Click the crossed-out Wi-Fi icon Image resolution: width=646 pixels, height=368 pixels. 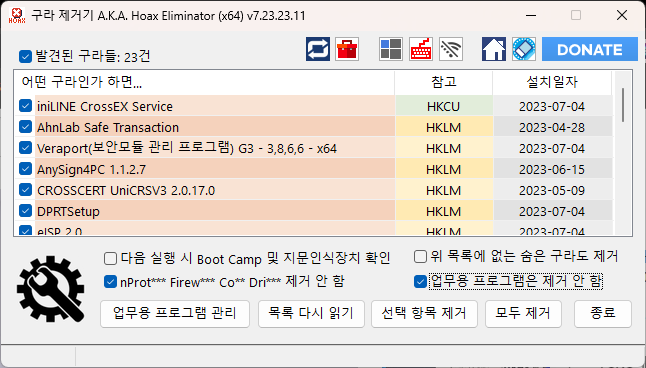[x=451, y=49]
